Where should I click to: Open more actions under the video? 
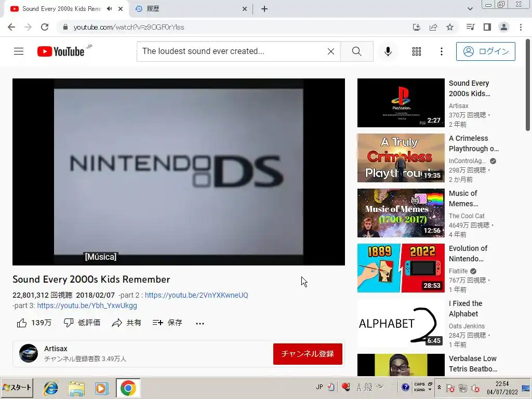[200, 323]
